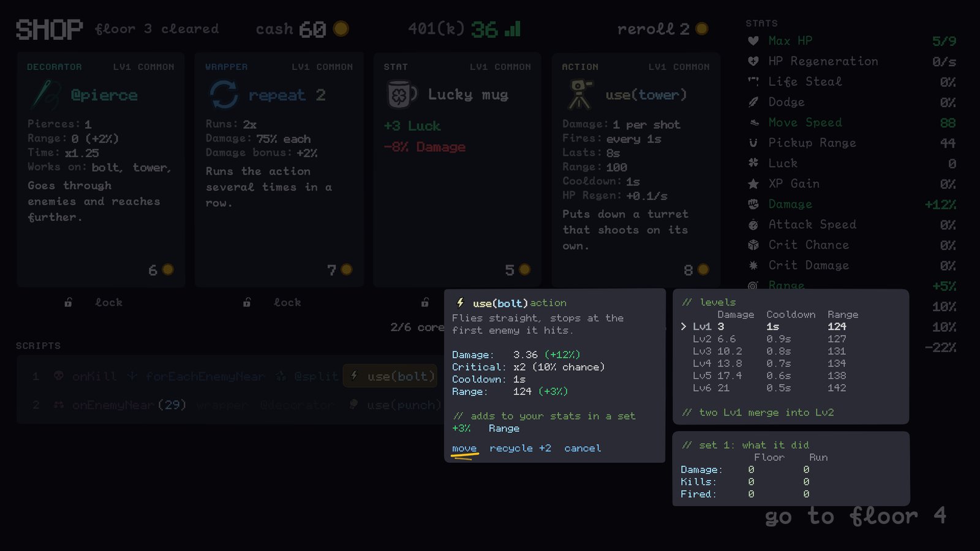980x551 pixels.
Task: Click the gold coin next to cash 60
Action: tap(341, 29)
